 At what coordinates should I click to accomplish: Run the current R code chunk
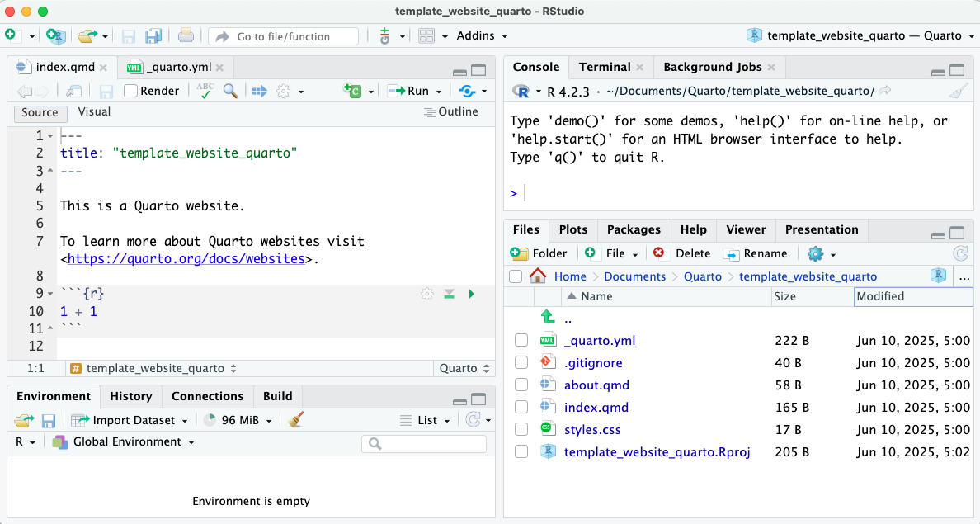tap(471, 294)
